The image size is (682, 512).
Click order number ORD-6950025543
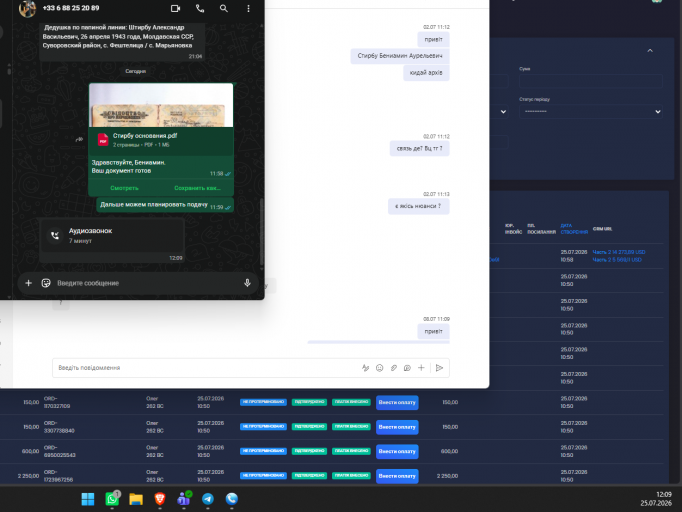[60, 451]
